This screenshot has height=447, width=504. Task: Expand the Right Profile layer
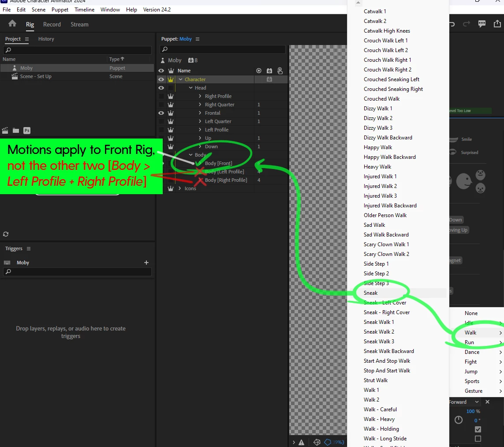pyautogui.click(x=200, y=96)
